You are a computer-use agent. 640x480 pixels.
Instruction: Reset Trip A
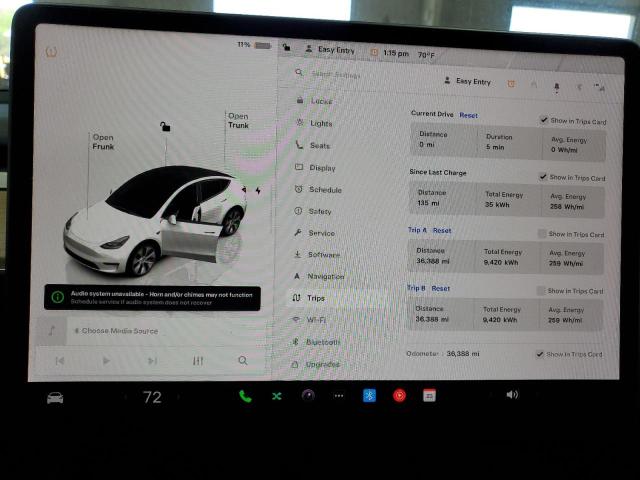click(442, 231)
